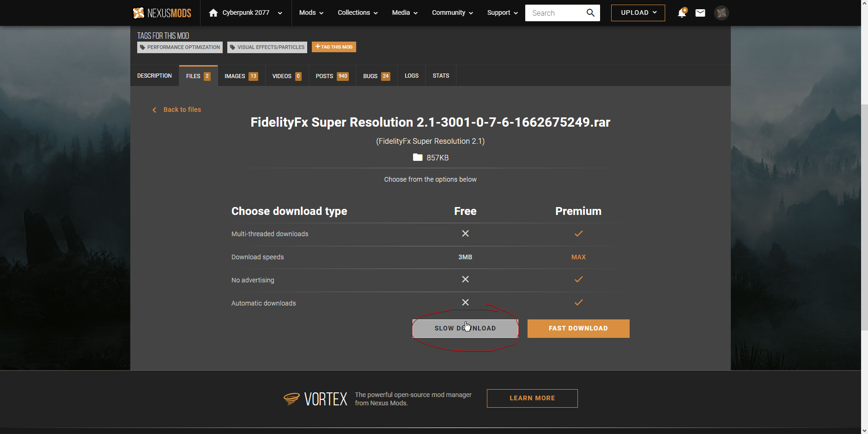Open the Mods dropdown menu
This screenshot has width=868, height=434.
pyautogui.click(x=311, y=13)
